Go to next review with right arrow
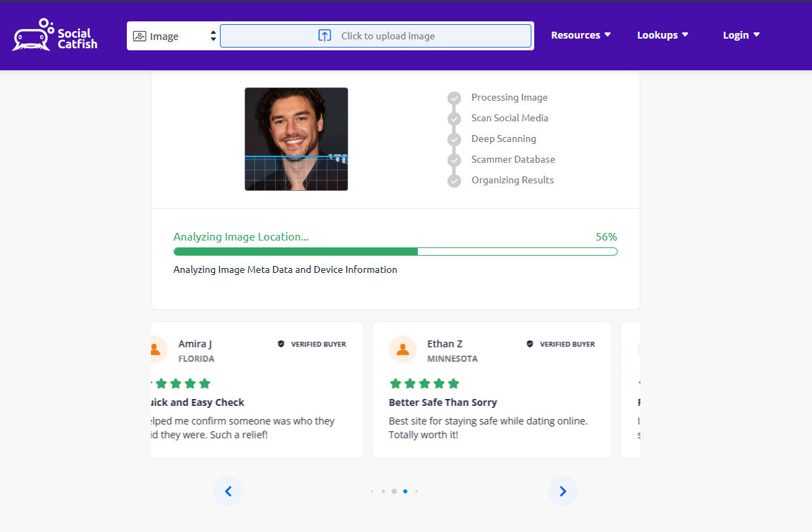Screen dimensions: 812x532 (x=563, y=491)
